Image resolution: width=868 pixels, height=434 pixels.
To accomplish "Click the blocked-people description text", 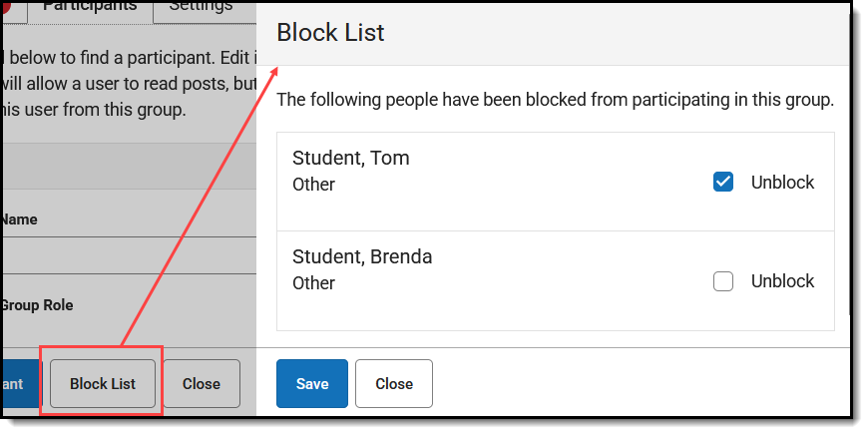I will [x=555, y=100].
